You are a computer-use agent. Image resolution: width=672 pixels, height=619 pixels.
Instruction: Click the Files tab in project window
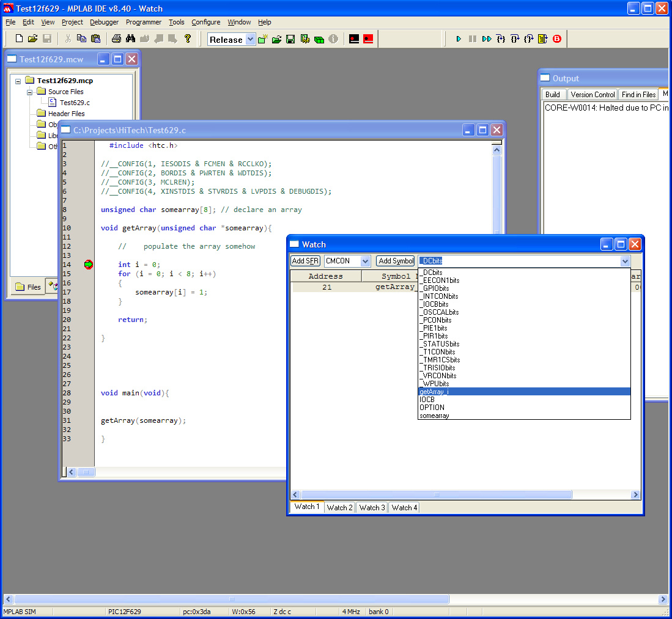coord(28,287)
